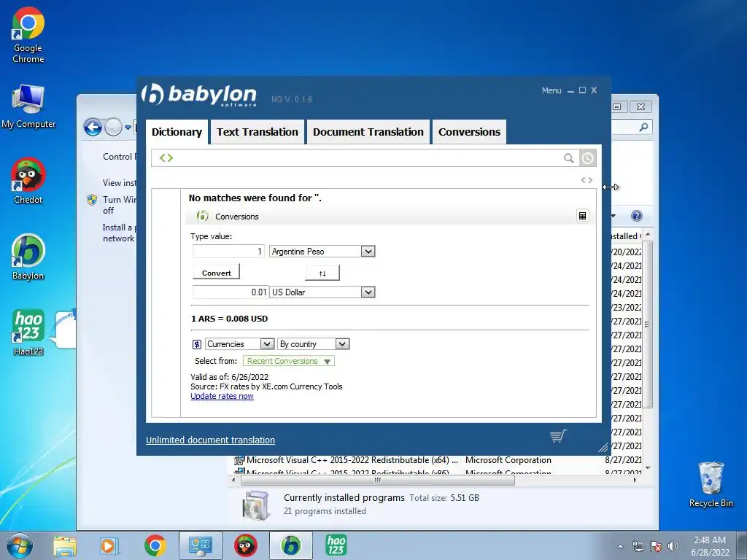Click the gray navigation arrows below search
Viewport: 747px width, 560px height.
pos(587,180)
